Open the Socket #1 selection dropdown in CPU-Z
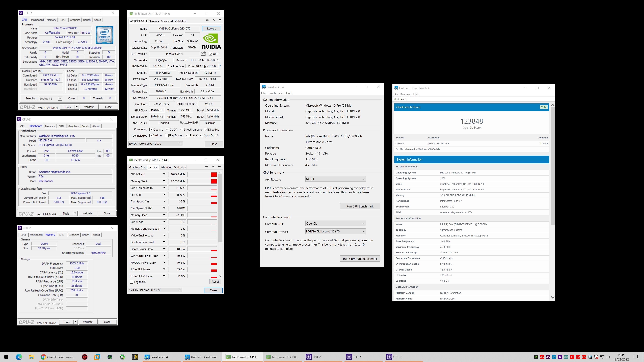Viewport: 644px width, 362px height. (x=50, y=98)
